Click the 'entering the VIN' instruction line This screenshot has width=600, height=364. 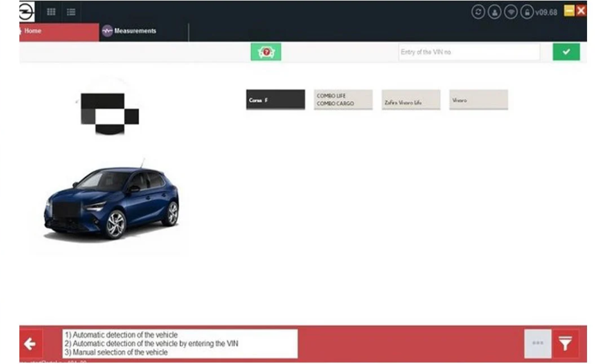point(151,343)
